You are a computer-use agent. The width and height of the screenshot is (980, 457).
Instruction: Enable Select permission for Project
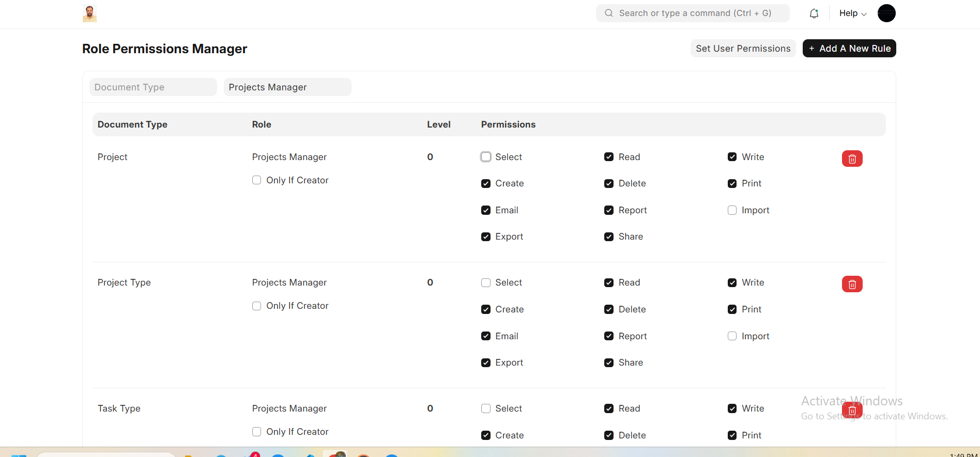(x=486, y=157)
